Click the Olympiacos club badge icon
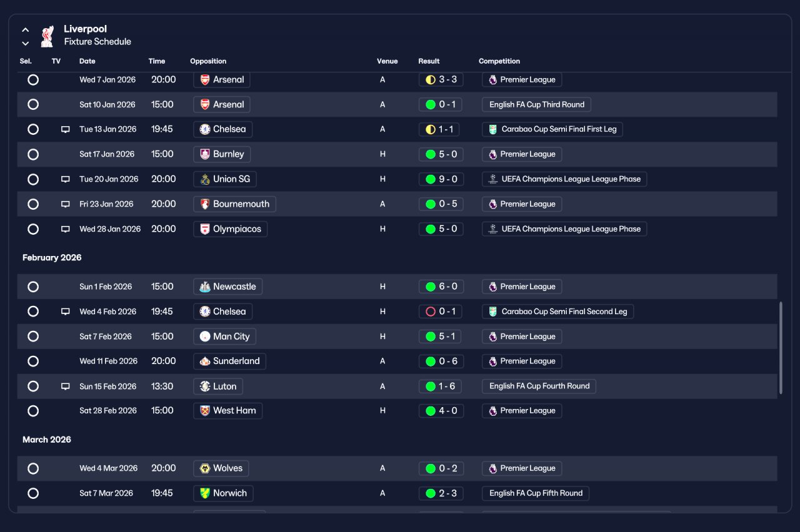 pos(205,229)
